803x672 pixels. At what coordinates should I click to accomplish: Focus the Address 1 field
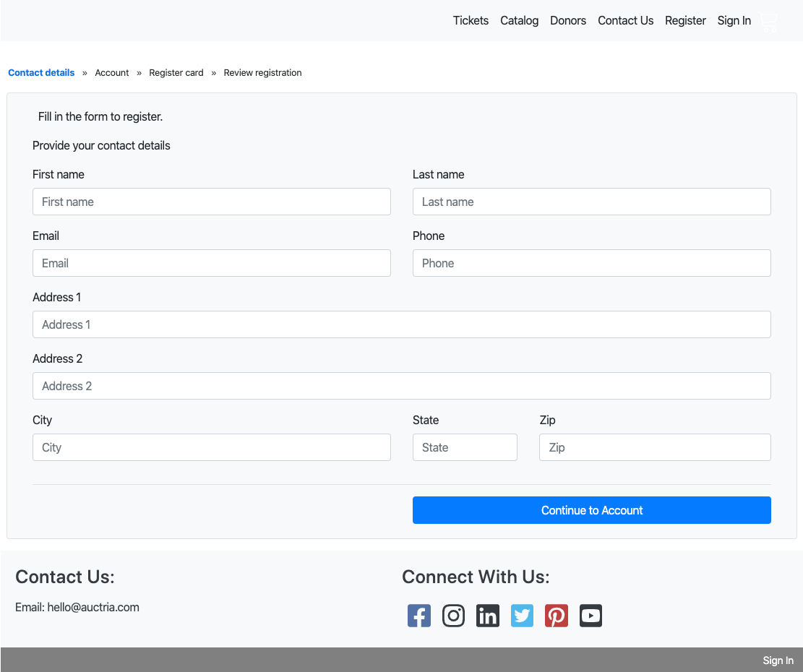pyautogui.click(x=401, y=324)
